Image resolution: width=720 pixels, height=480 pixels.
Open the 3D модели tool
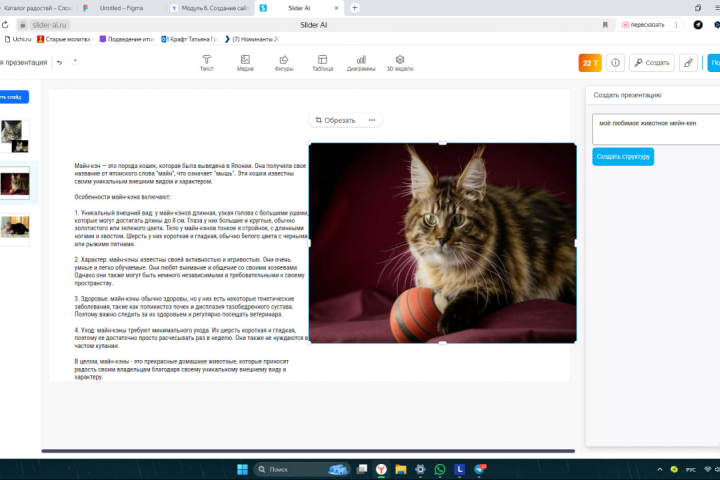point(400,63)
